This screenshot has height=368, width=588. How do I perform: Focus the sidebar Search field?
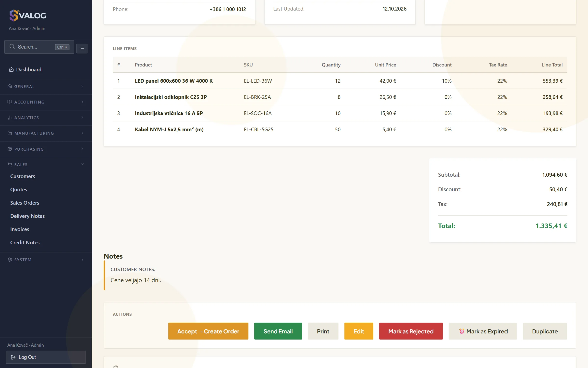(x=39, y=47)
